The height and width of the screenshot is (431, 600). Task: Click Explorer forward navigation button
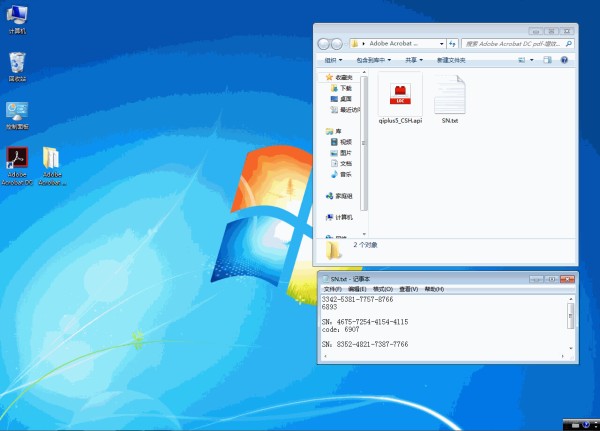coord(336,44)
